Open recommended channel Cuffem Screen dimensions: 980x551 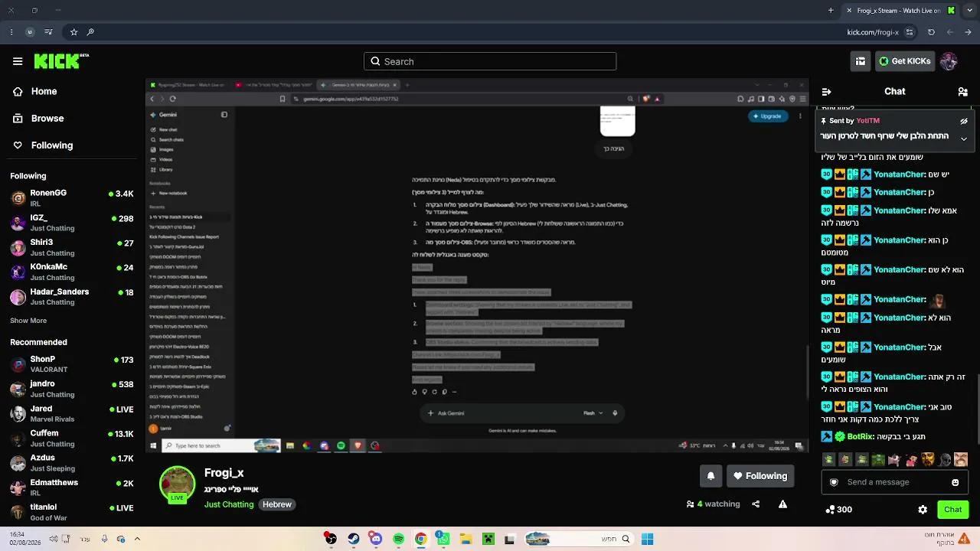click(x=73, y=438)
